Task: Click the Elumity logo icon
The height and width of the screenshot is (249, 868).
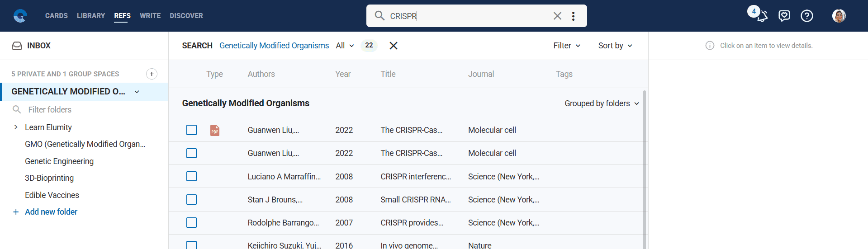Action: [20, 16]
